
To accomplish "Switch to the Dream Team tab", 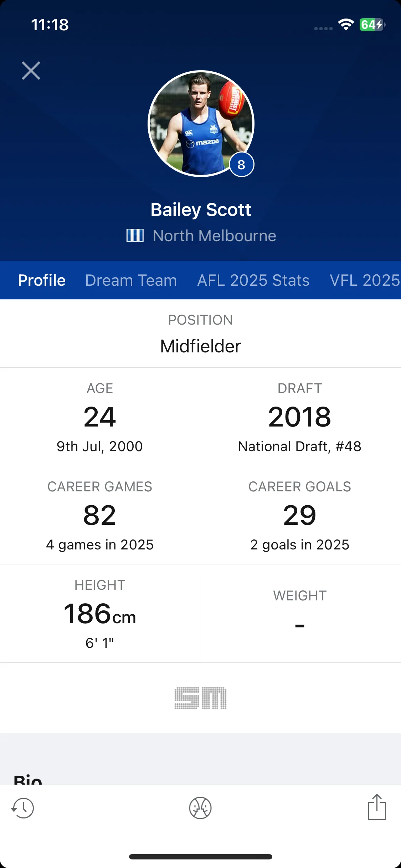I will click(x=131, y=280).
